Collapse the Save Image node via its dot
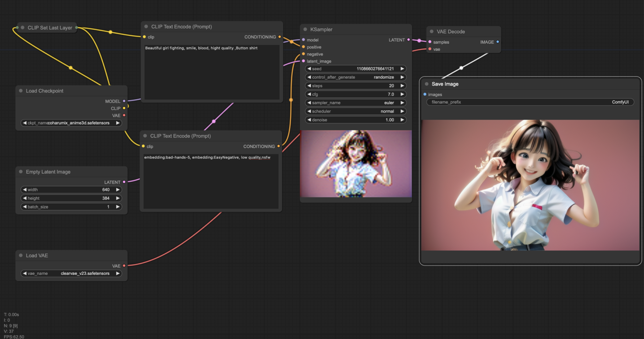Image resolution: width=644 pixels, height=339 pixels. [x=427, y=84]
